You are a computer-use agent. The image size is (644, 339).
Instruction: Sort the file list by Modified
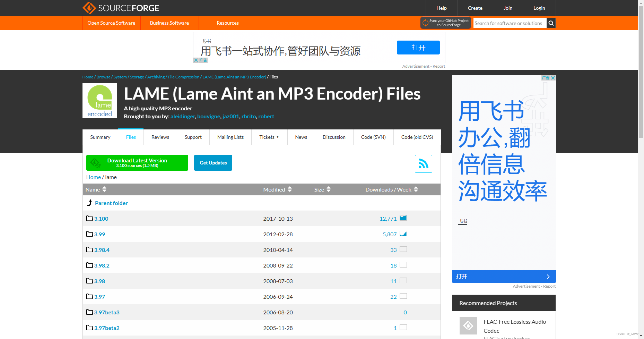click(277, 189)
